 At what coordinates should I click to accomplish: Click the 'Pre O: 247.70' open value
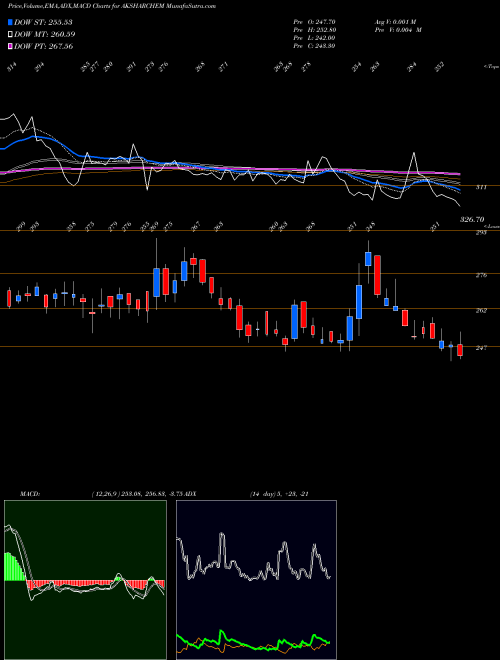tap(314, 22)
